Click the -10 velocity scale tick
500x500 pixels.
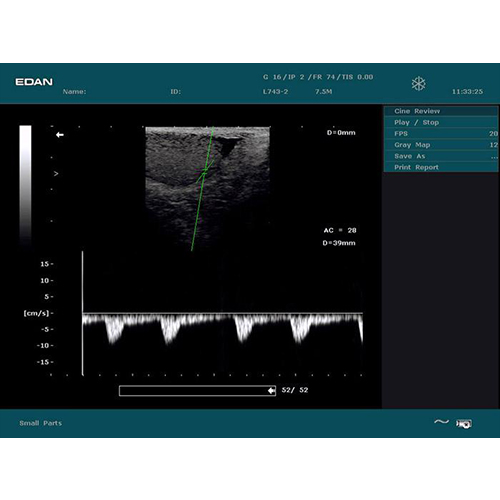pos(45,346)
